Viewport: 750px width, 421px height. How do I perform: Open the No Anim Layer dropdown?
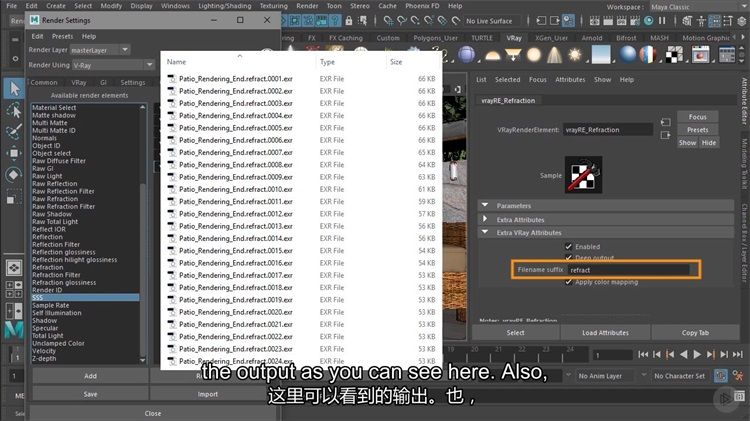(607, 376)
